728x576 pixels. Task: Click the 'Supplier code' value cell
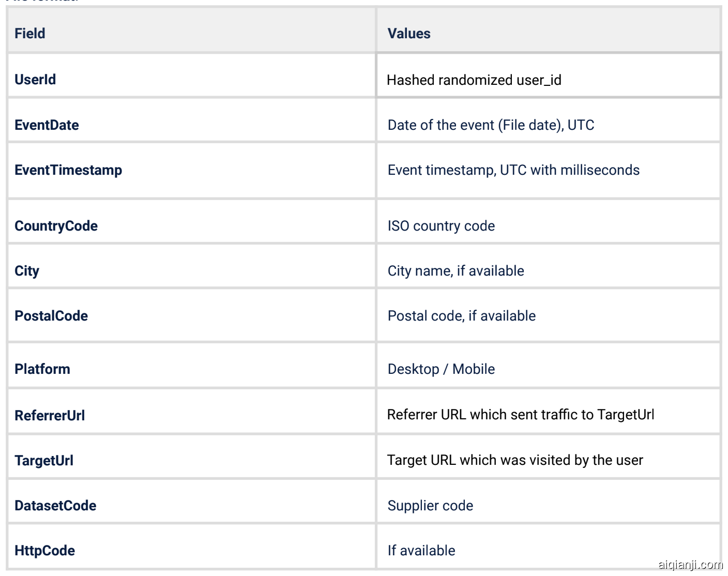[430, 506]
